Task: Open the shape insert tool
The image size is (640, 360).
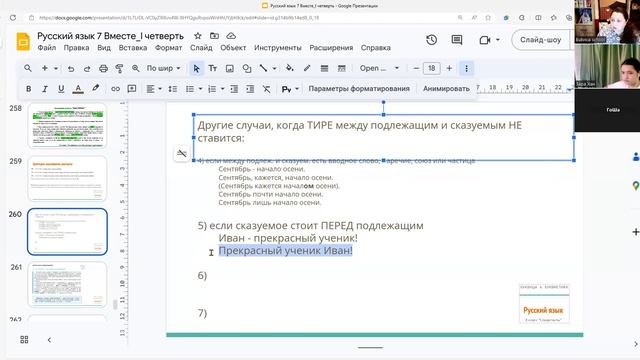Action: pyautogui.click(x=247, y=69)
